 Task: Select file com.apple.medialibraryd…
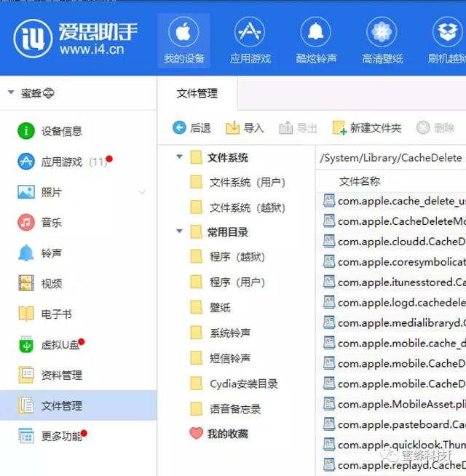(395, 322)
